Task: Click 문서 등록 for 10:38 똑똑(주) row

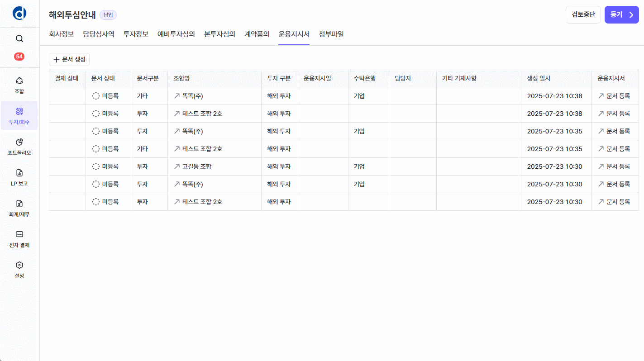Action: [x=614, y=96]
